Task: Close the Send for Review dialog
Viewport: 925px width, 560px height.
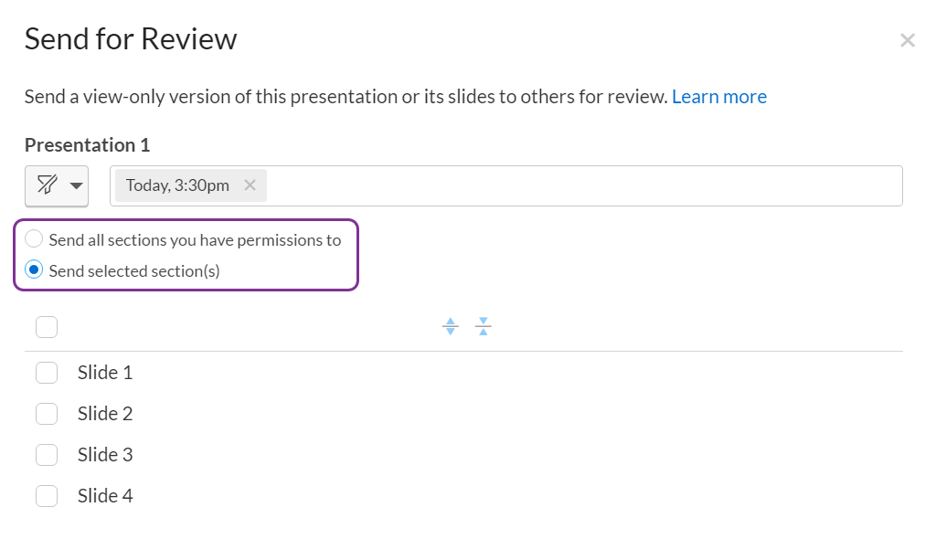Action: click(x=907, y=41)
